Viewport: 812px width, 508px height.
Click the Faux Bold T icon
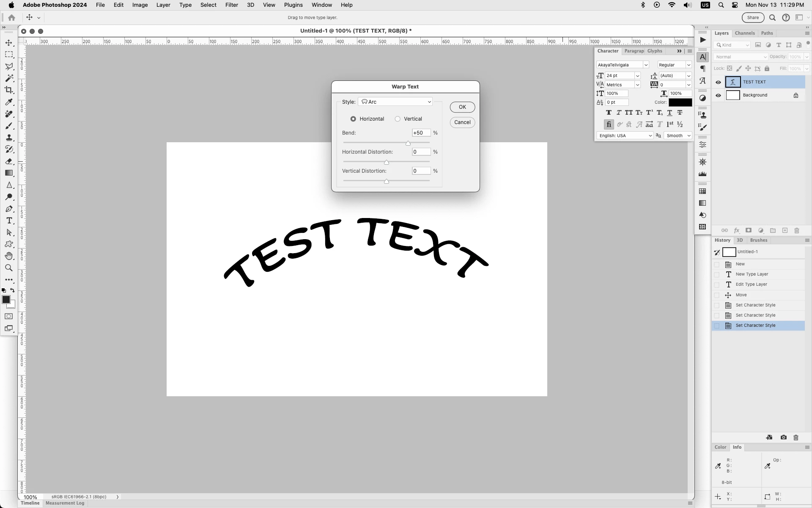tap(609, 113)
